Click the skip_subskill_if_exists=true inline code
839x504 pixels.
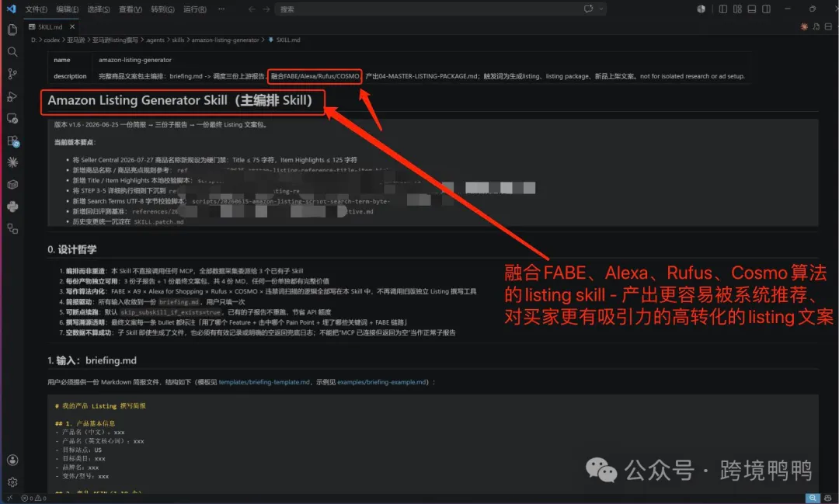click(170, 312)
